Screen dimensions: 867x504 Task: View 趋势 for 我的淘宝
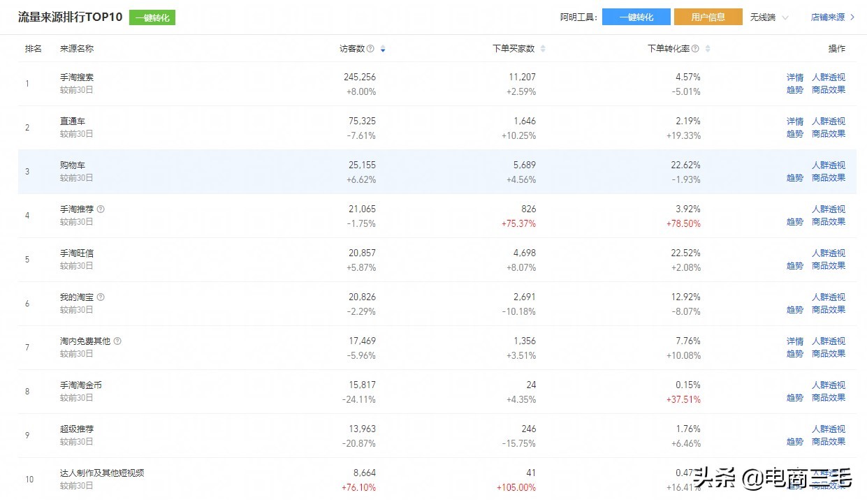tap(795, 310)
